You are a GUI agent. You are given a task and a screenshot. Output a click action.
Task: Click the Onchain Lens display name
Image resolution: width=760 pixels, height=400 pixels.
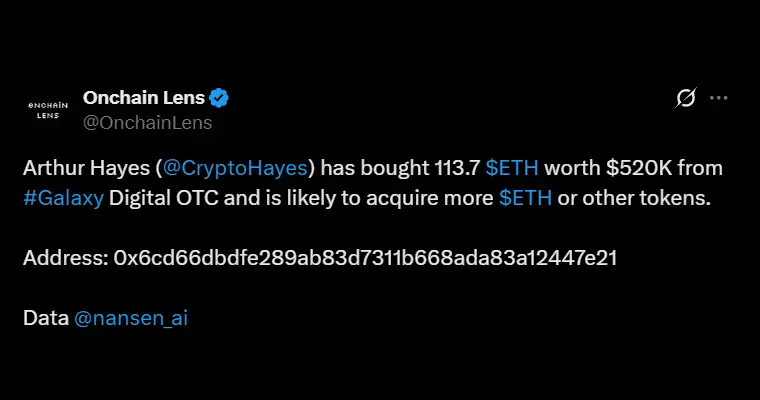(x=144, y=97)
